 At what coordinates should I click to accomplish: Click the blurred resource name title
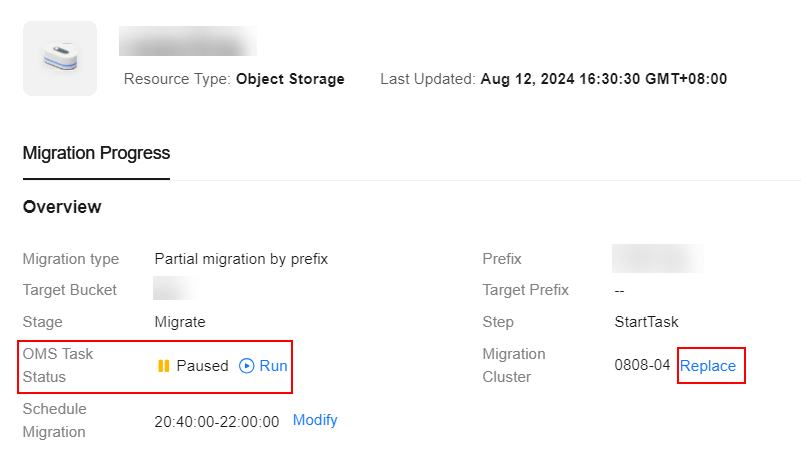tap(188, 41)
